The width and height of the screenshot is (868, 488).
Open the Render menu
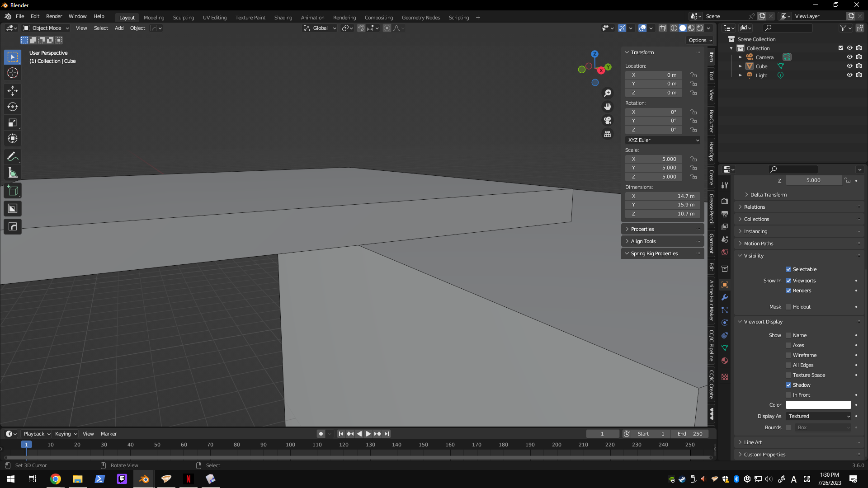click(x=54, y=16)
